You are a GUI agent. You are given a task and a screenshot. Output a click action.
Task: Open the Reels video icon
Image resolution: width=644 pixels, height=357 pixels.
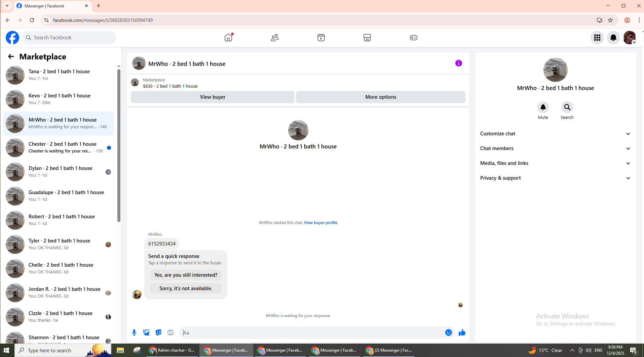(321, 38)
